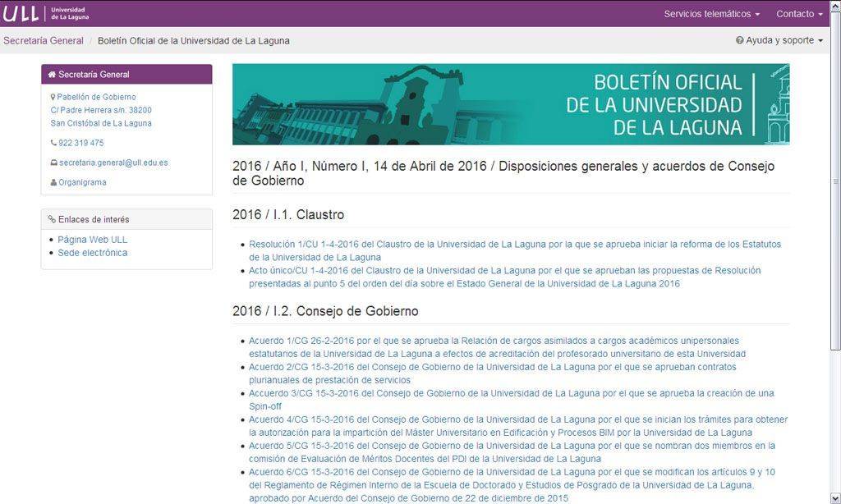Open the Página Web ULL link

92,240
